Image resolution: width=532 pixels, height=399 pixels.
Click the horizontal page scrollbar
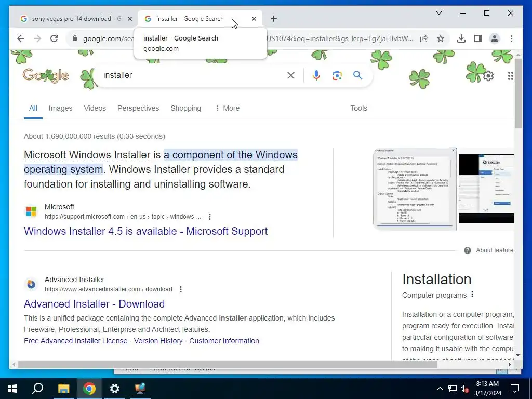(x=228, y=364)
